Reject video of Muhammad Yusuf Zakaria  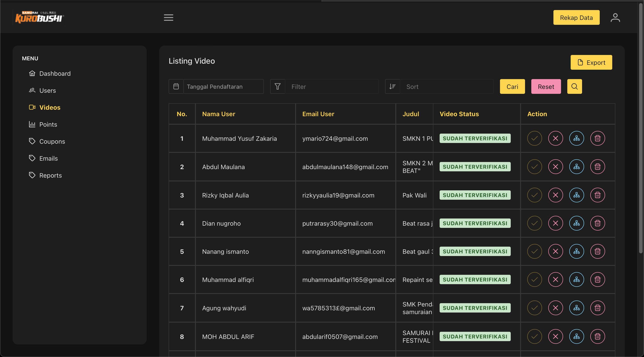pos(555,138)
